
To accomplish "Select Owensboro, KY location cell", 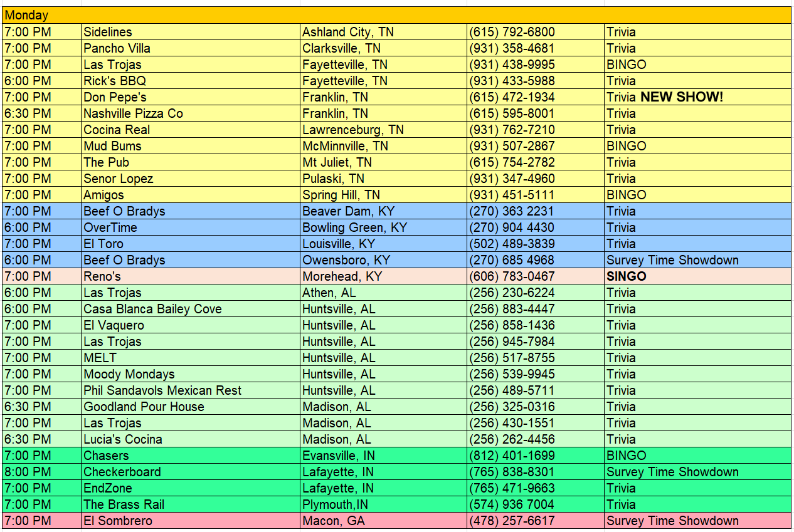I will click(x=383, y=260).
